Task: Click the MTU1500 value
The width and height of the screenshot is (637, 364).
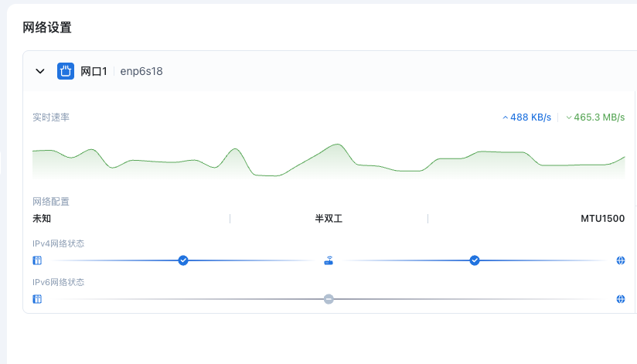Action: click(x=602, y=219)
